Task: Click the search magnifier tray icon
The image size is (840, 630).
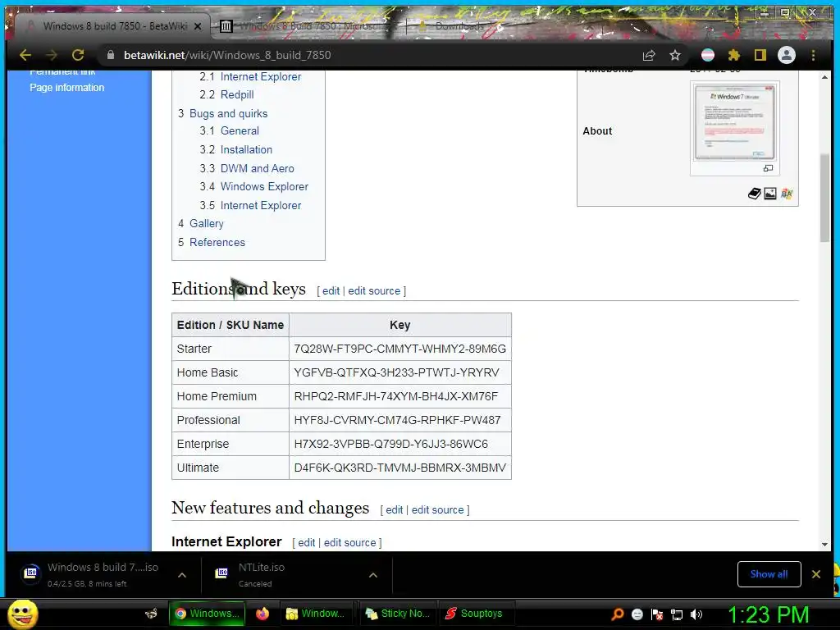Action: coord(617,614)
